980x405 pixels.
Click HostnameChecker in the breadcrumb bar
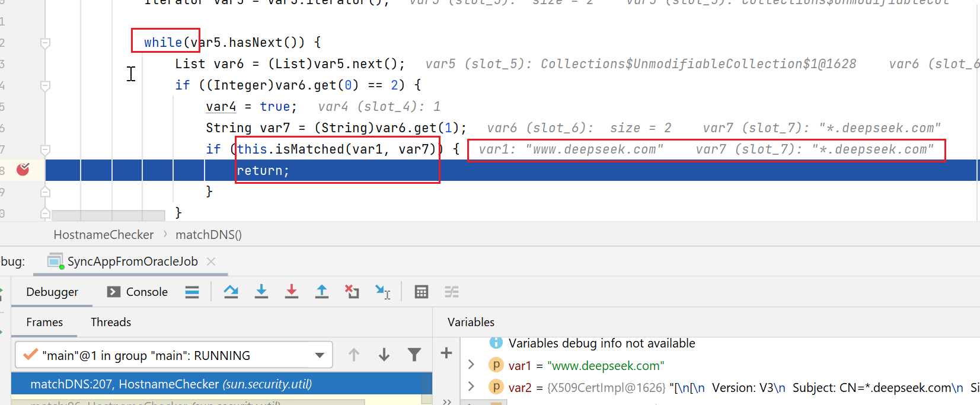[104, 235]
